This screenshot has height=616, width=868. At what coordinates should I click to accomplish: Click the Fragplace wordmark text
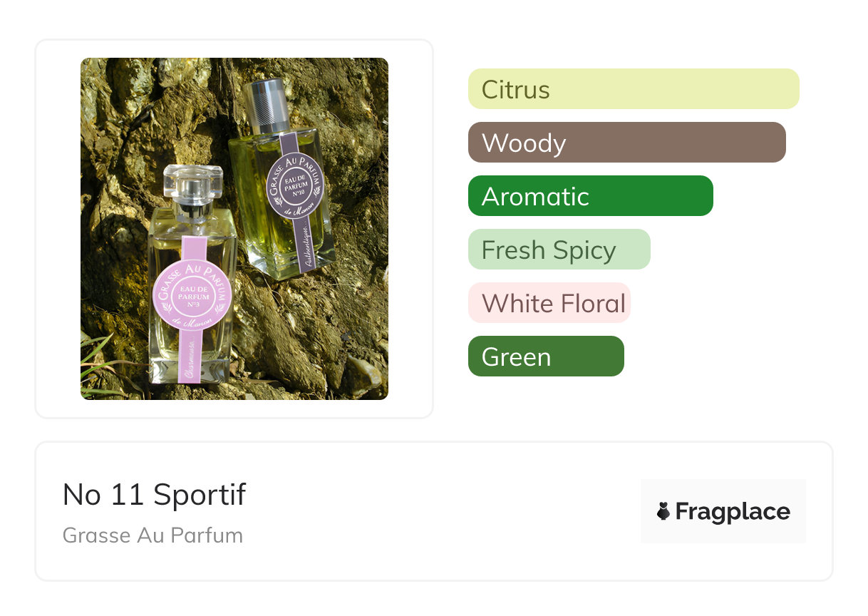[733, 511]
